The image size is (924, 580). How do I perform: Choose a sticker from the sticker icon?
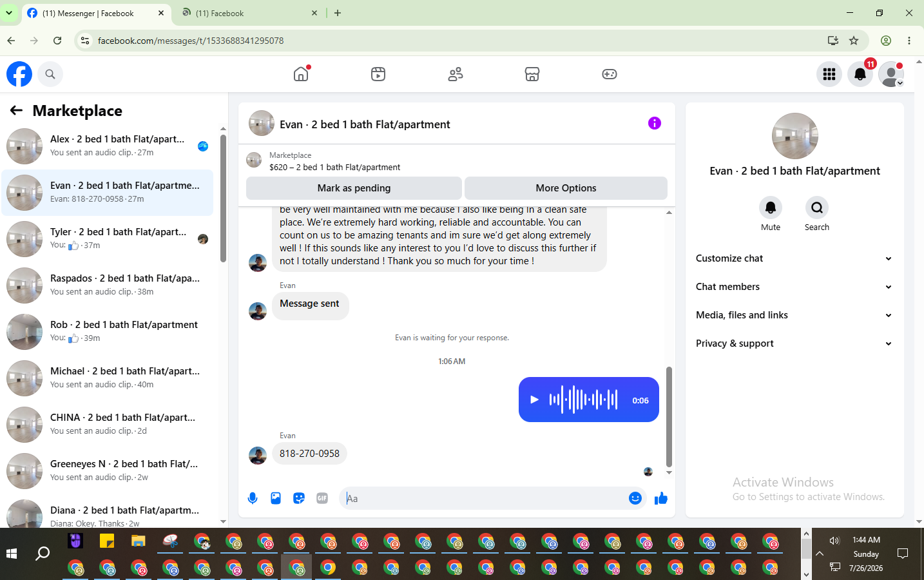(x=299, y=498)
